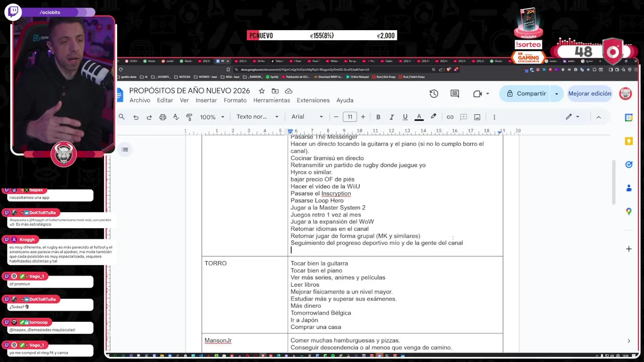Viewport: 644px width, 362px height.
Task: Click the misspelled word Inscryption
Action: 336,194
